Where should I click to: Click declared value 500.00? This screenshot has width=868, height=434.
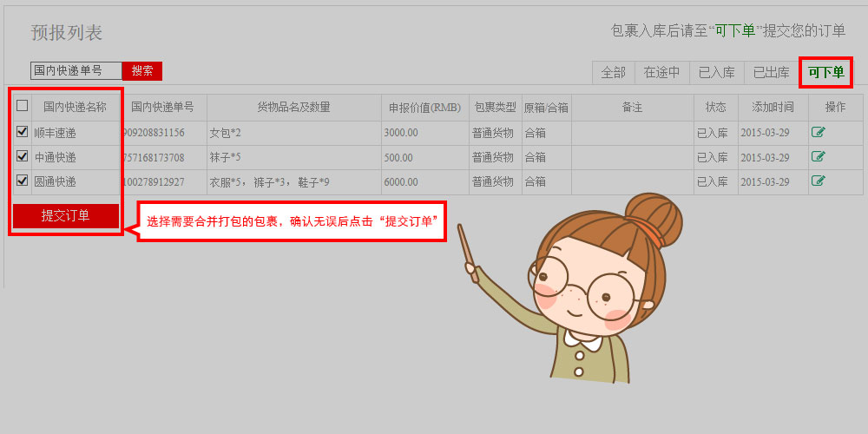pos(398,158)
